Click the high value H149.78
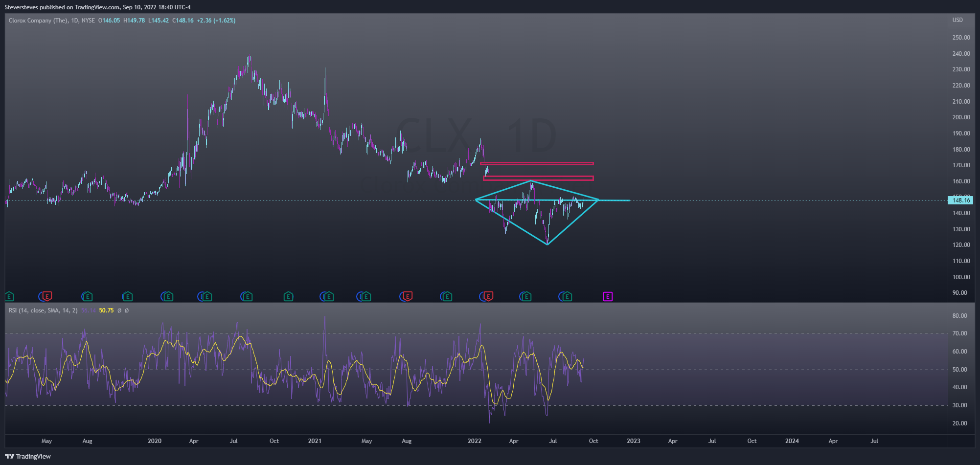The height and width of the screenshot is (465, 980). [134, 21]
